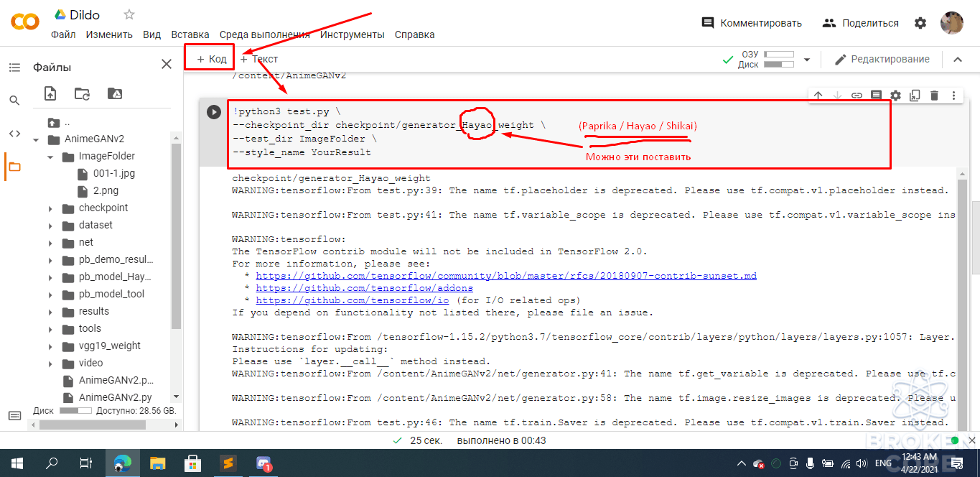Copy link to the cell
Viewport: 980px width, 477px height.
857,95
